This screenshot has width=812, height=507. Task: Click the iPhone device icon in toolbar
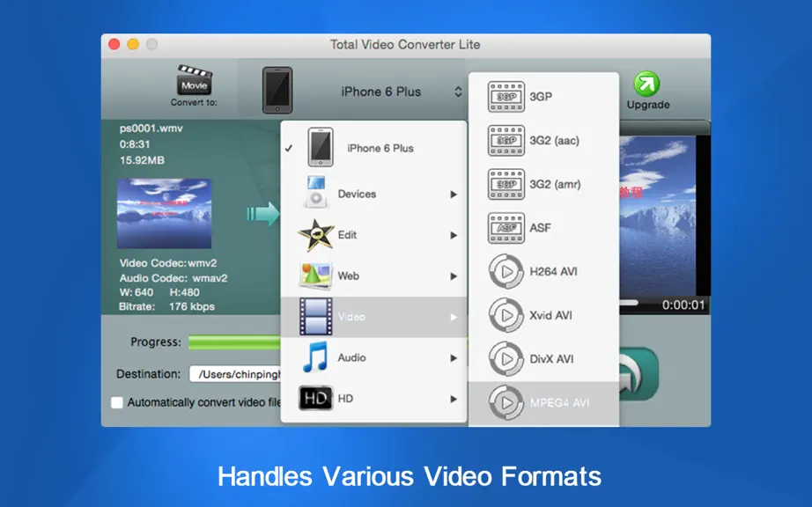tap(277, 90)
